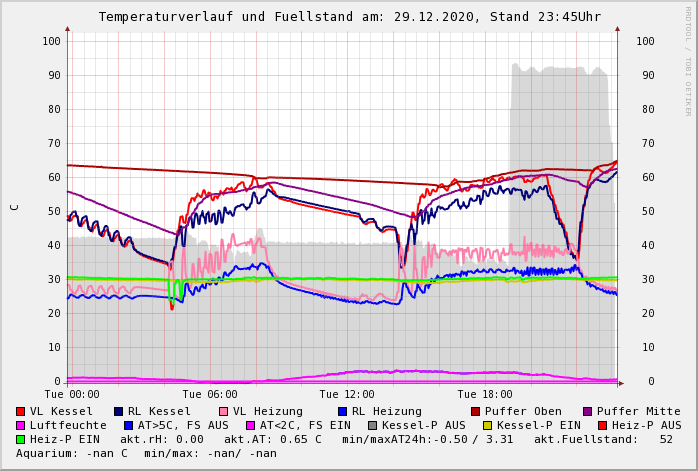Click the Temperaturverlauf und Fuellstand chart title

(x=349, y=17)
